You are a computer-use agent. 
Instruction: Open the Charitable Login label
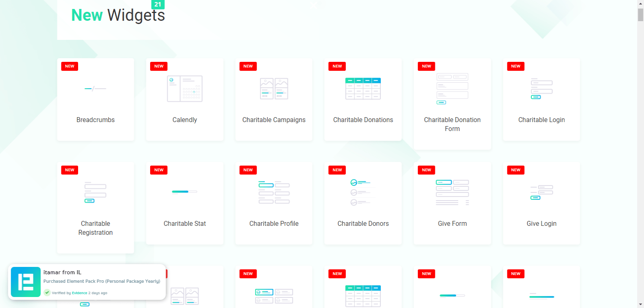(x=541, y=120)
